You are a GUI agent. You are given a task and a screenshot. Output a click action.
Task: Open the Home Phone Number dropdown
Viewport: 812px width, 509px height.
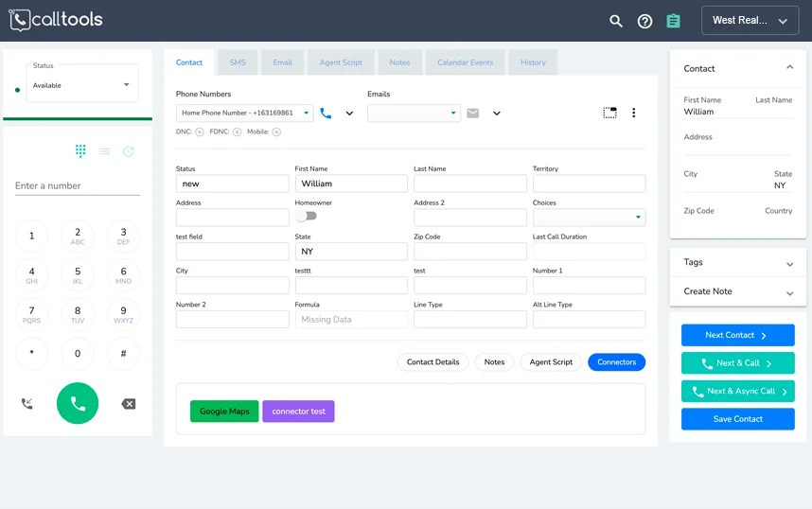[x=244, y=113]
